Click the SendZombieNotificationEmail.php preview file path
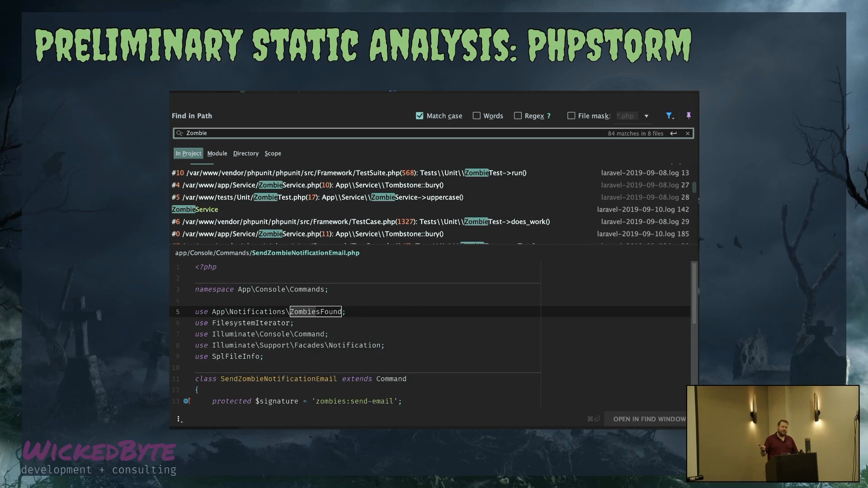This screenshot has width=868, height=488. (x=267, y=253)
